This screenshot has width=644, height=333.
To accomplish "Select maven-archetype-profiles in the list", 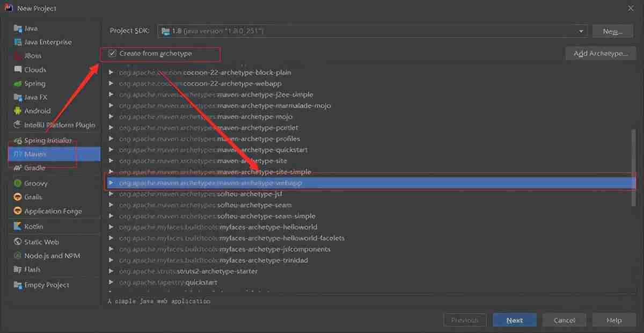I will (x=370, y=139).
